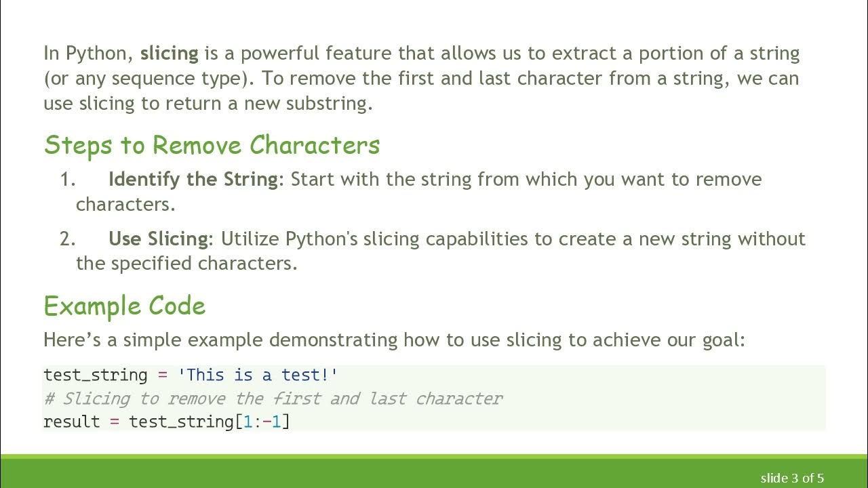The width and height of the screenshot is (868, 488).
Task: Click the [1:-1] slice expression in code
Action: [x=262, y=422]
